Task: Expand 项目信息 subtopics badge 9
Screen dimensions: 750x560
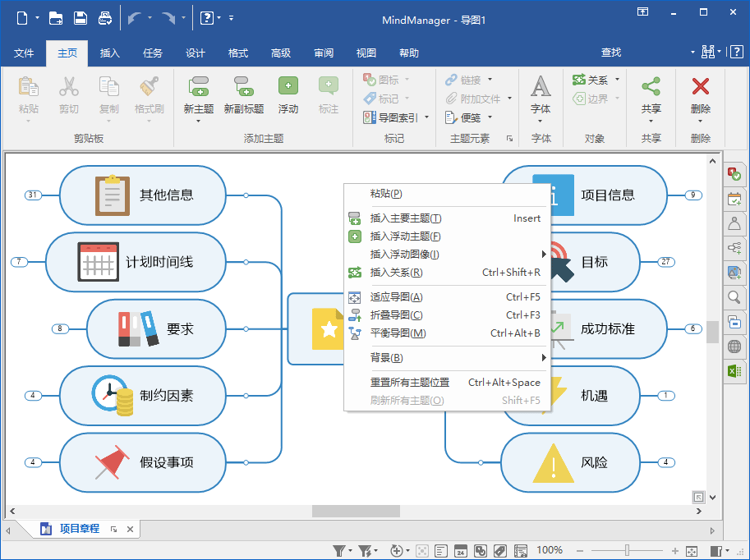Action: coord(693,195)
